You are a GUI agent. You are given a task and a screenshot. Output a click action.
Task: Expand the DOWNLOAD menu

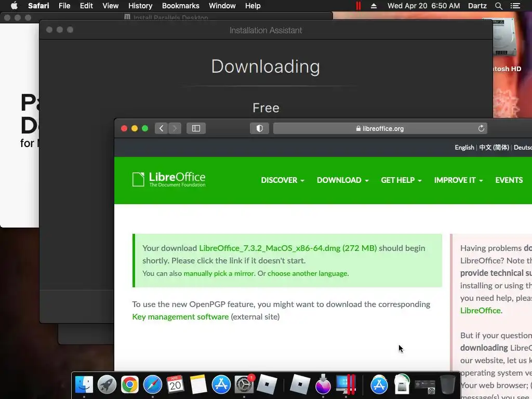pos(343,180)
